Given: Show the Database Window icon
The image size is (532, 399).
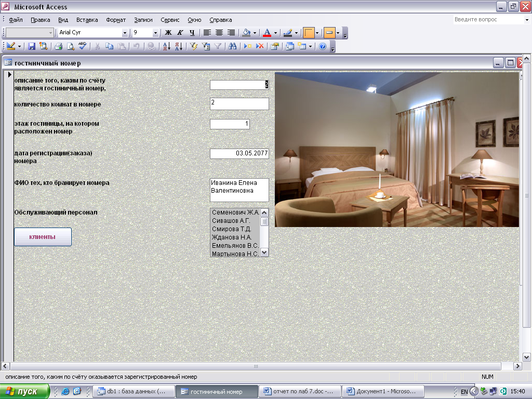Looking at the screenshot, I should [290, 46].
